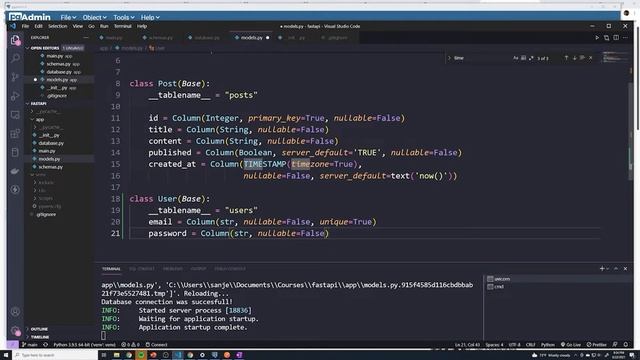Close the find widget
640x360 pixels.
pos(591,58)
